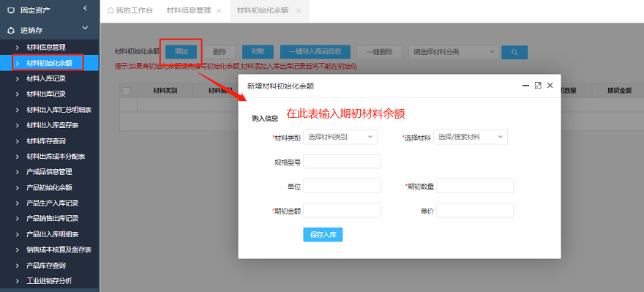This screenshot has height=292, width=644.
Task: Collapse the 进销存 menu chevron
Action: [x=86, y=28]
